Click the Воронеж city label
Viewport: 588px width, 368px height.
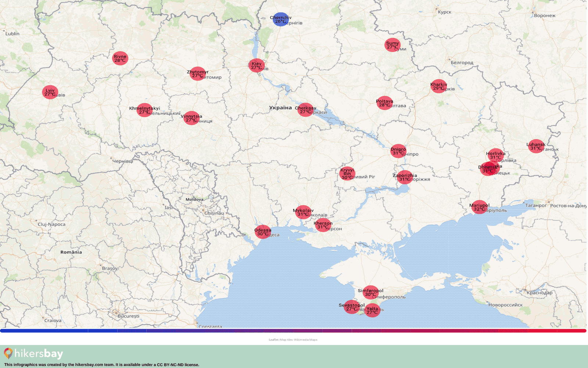(x=545, y=15)
